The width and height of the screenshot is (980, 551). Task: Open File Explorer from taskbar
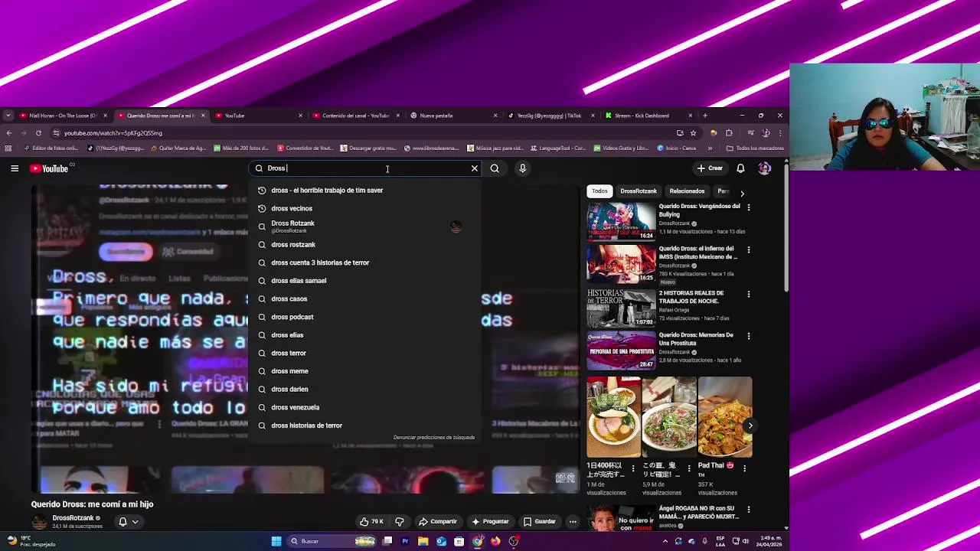(423, 541)
